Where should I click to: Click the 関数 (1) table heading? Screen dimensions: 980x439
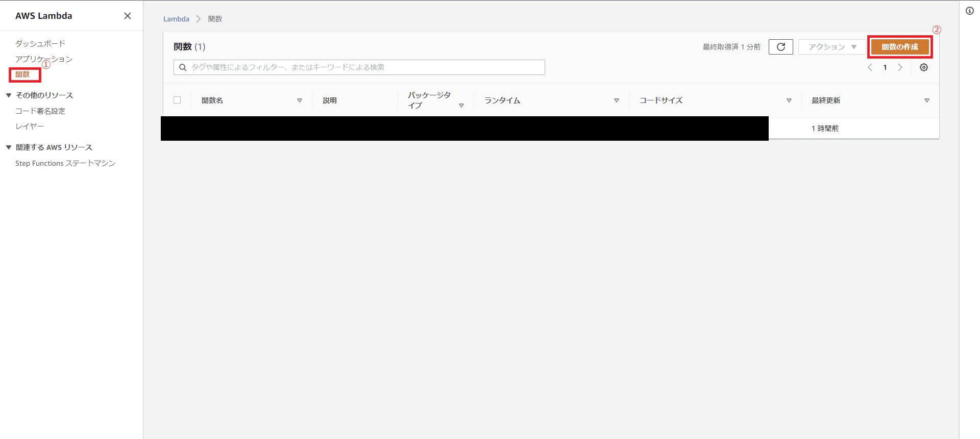189,46
